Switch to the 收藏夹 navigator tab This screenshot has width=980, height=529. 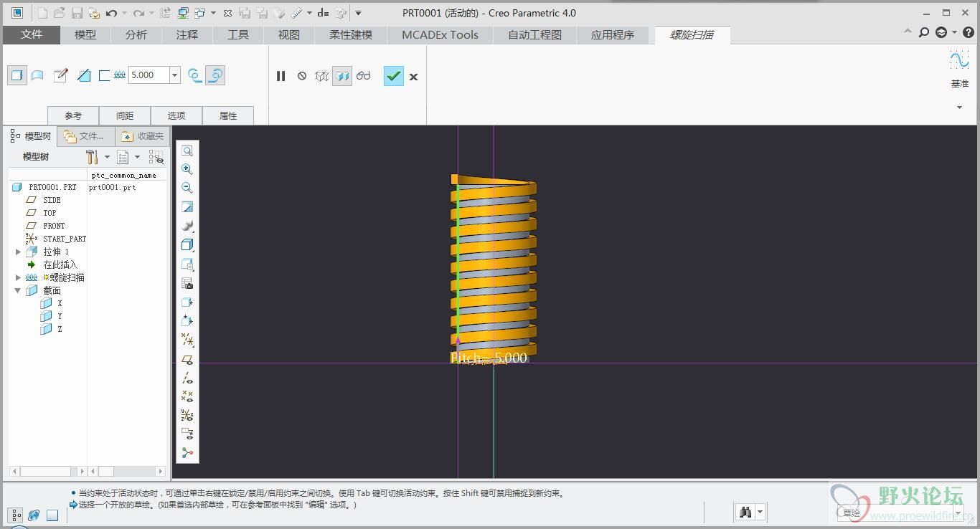(x=142, y=136)
